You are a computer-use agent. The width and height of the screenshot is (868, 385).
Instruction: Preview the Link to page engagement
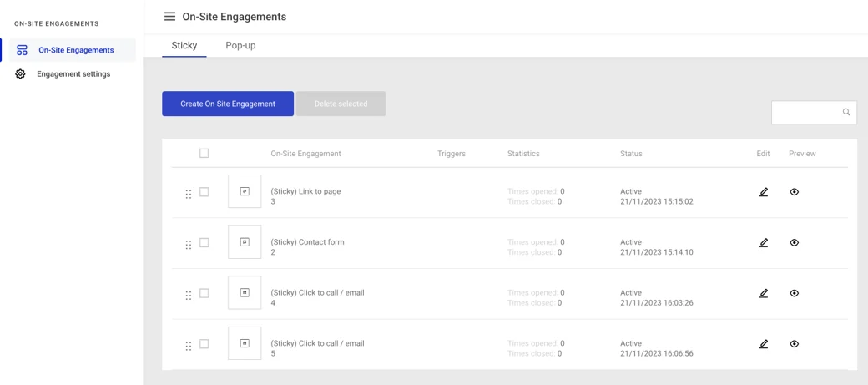click(x=794, y=192)
